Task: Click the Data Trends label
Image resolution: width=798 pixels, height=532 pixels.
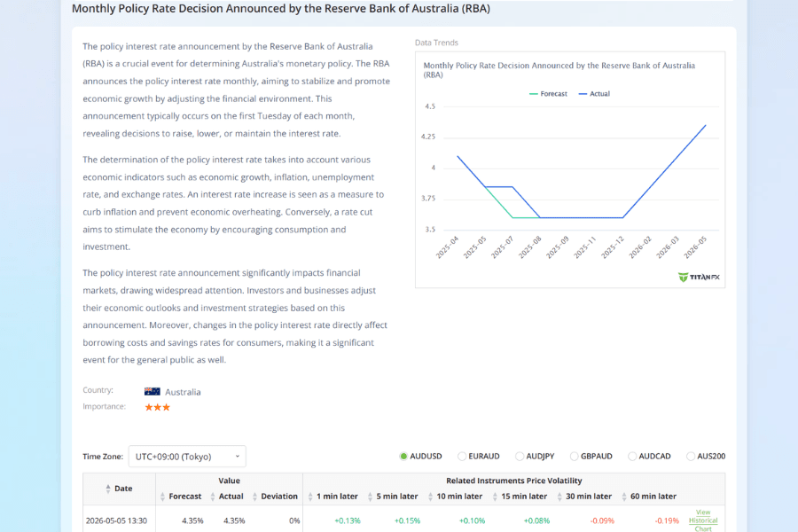Action: click(x=436, y=43)
